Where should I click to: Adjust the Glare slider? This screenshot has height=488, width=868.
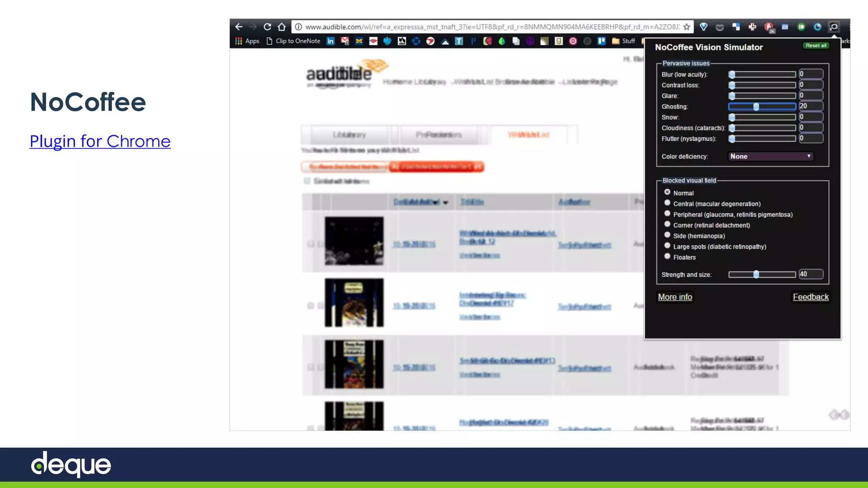coord(762,96)
